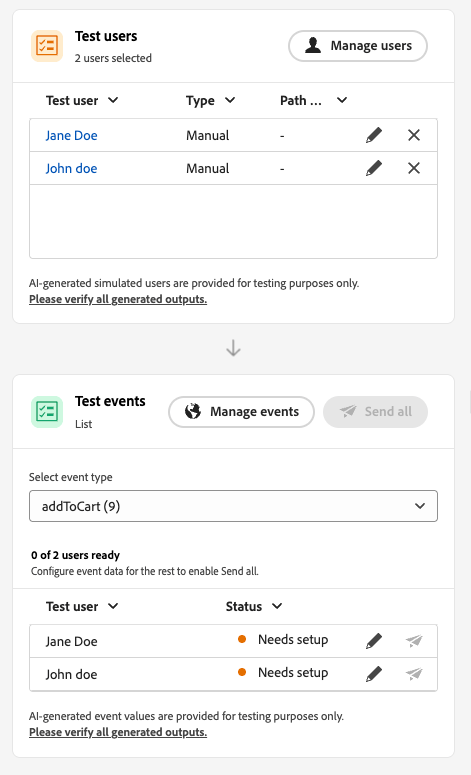The width and height of the screenshot is (471, 775).
Task: Sort the Status column in events table
Action: (x=277, y=606)
